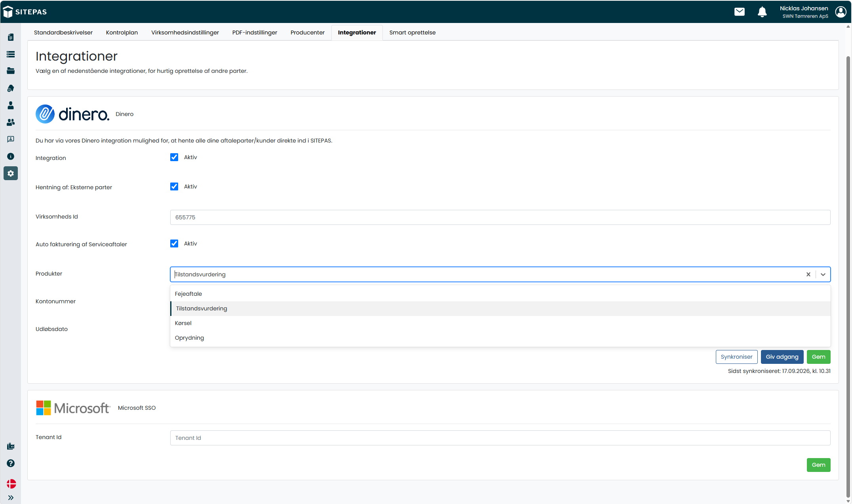This screenshot has height=504, width=852.
Task: Uncheck the Integration Aktiv checkbox
Action: coord(174,157)
